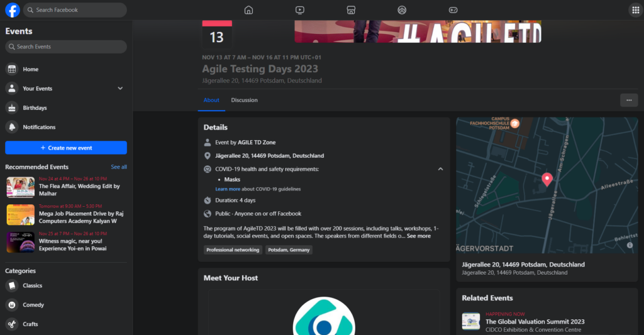Click See all recommended events
Screen dimensions: 644x335
coord(119,167)
